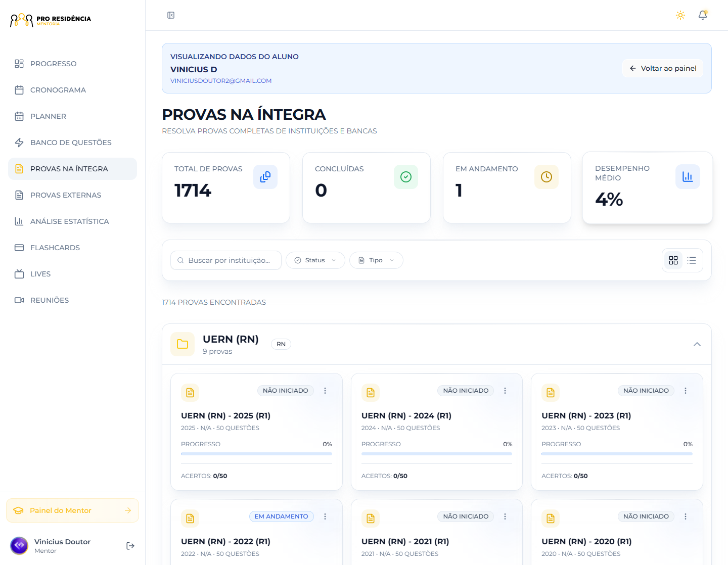Screen dimensions: 728x565
Task: Open options menu for UERN 2021 card
Action: [x=505, y=516]
